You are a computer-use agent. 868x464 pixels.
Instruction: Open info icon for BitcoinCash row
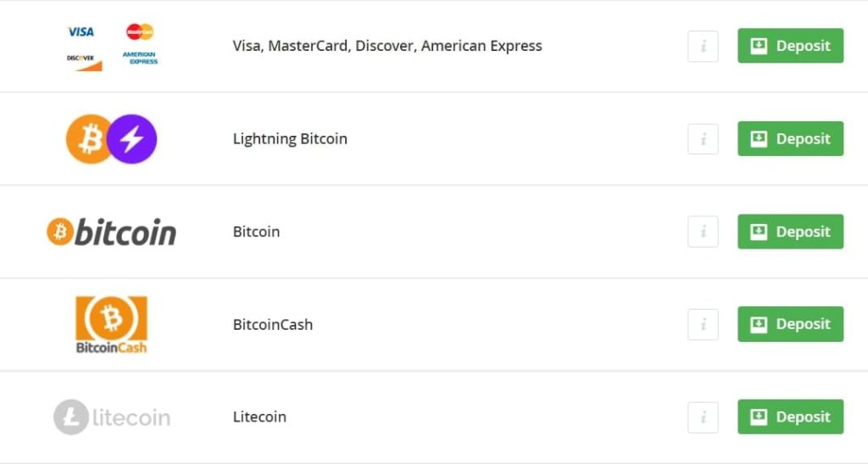tap(703, 325)
